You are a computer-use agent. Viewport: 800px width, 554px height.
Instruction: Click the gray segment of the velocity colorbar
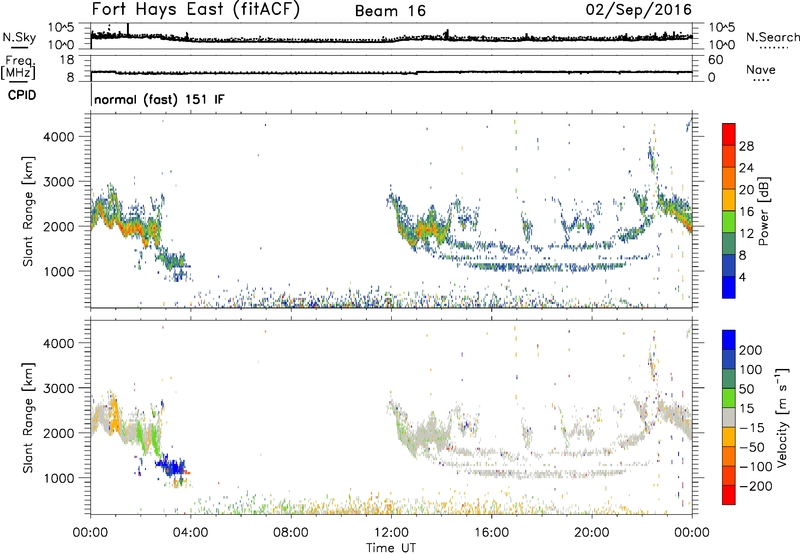tap(729, 417)
